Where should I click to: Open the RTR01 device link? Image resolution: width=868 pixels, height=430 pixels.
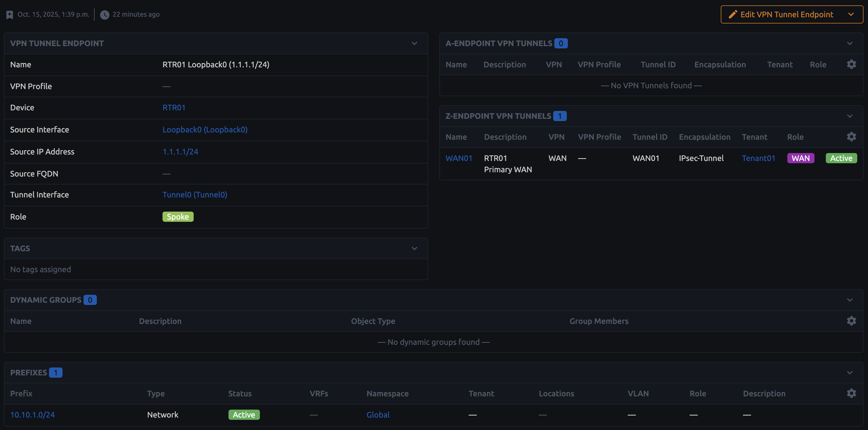(x=174, y=107)
